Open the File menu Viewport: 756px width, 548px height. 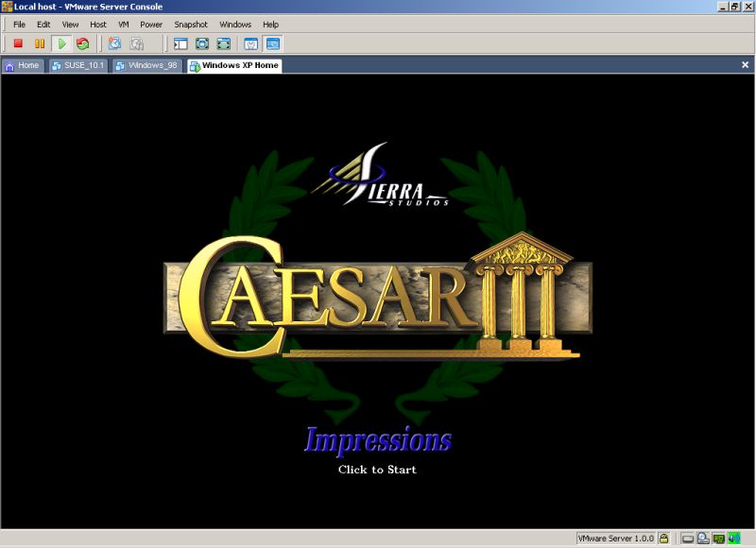[19, 24]
